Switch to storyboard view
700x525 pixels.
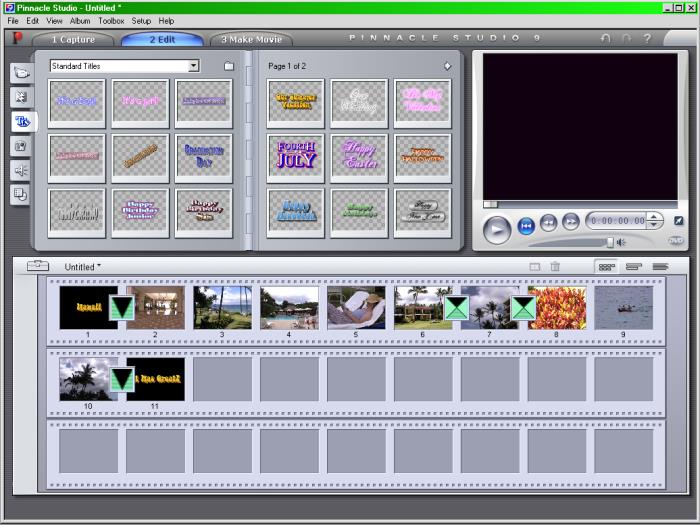click(x=606, y=267)
